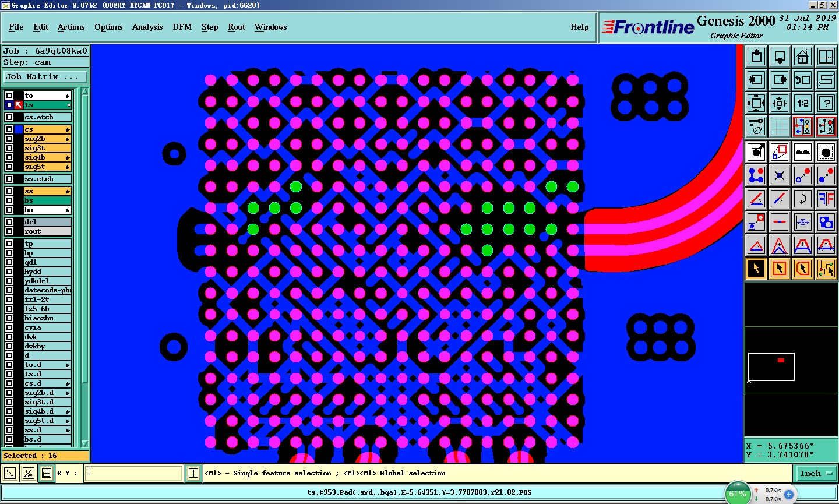
Task: Open the DFM menu
Action: (182, 27)
